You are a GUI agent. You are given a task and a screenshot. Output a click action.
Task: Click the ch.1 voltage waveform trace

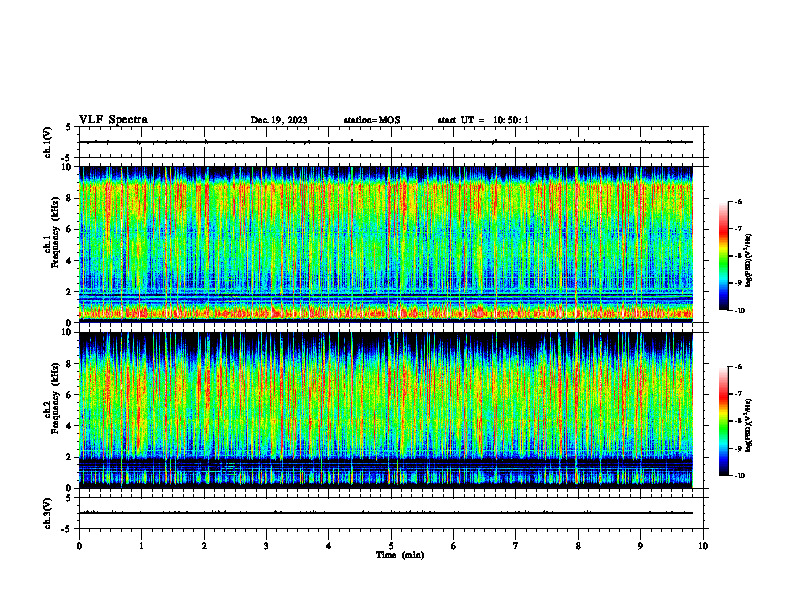point(386,142)
